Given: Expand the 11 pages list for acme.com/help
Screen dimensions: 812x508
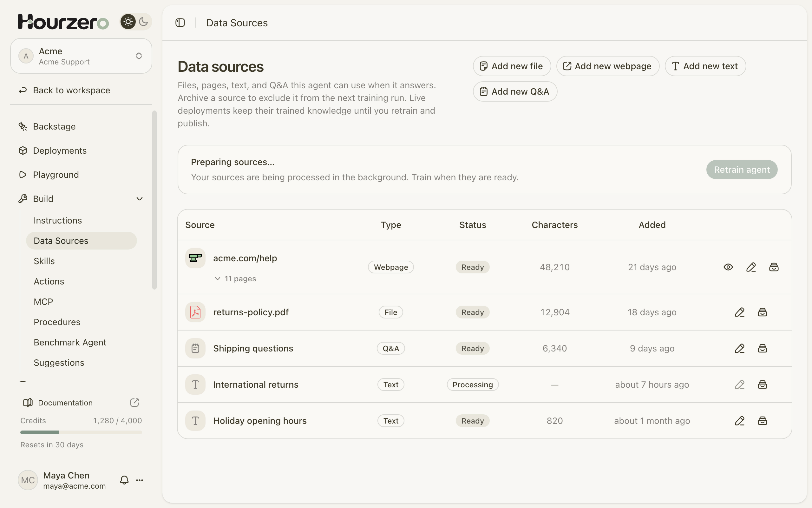Looking at the screenshot, I should click(235, 278).
